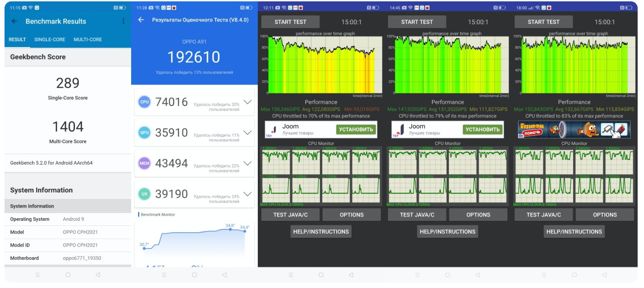Image resolution: width=644 pixels, height=288 pixels.
Task: Switch to the SINGLE-CORE tab
Action: click(50, 39)
